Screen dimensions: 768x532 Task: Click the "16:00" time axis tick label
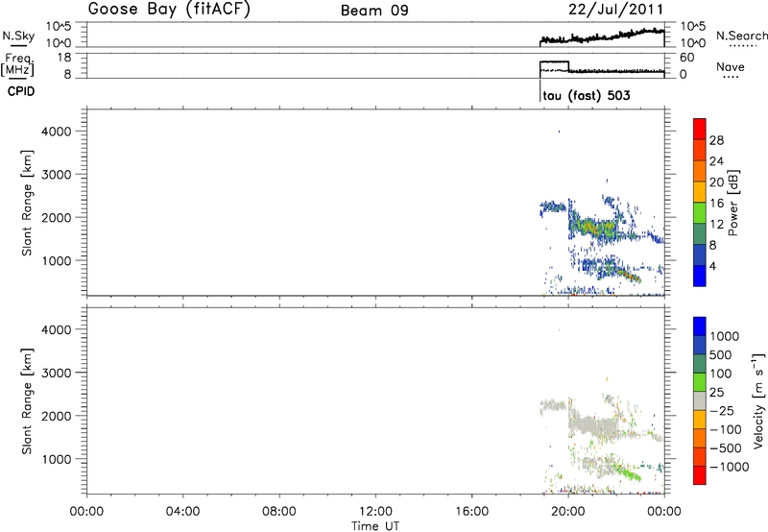point(471,512)
